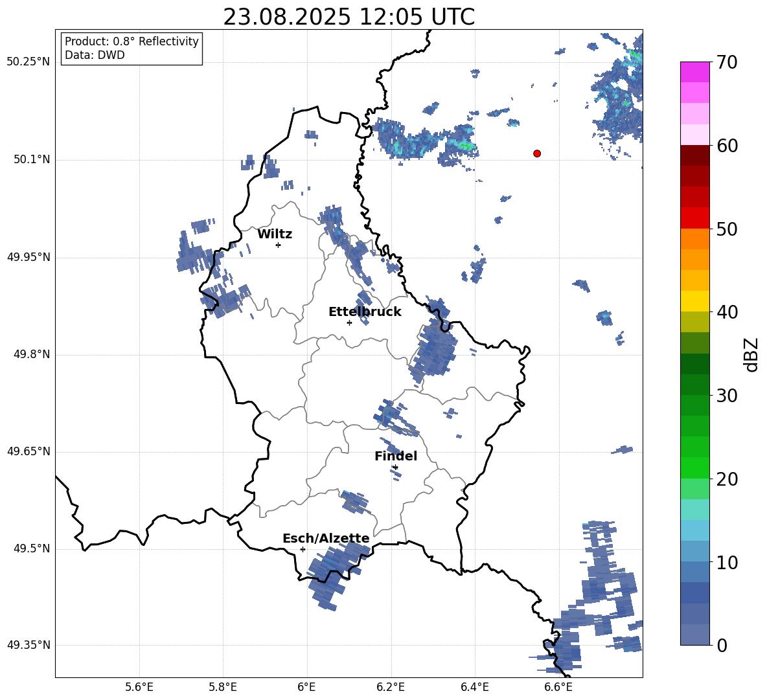Click the magenta top segment of colorbar
Image resolution: width=767 pixels, height=700 pixels.
coord(694,72)
